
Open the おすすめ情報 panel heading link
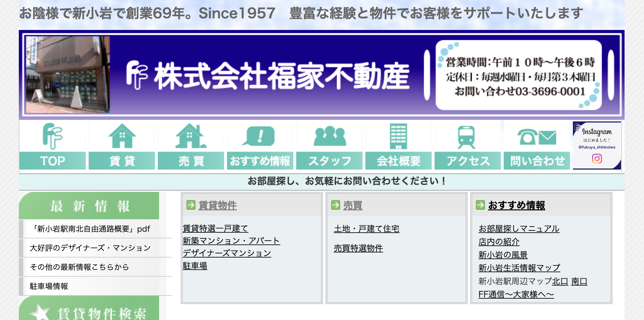tap(516, 205)
